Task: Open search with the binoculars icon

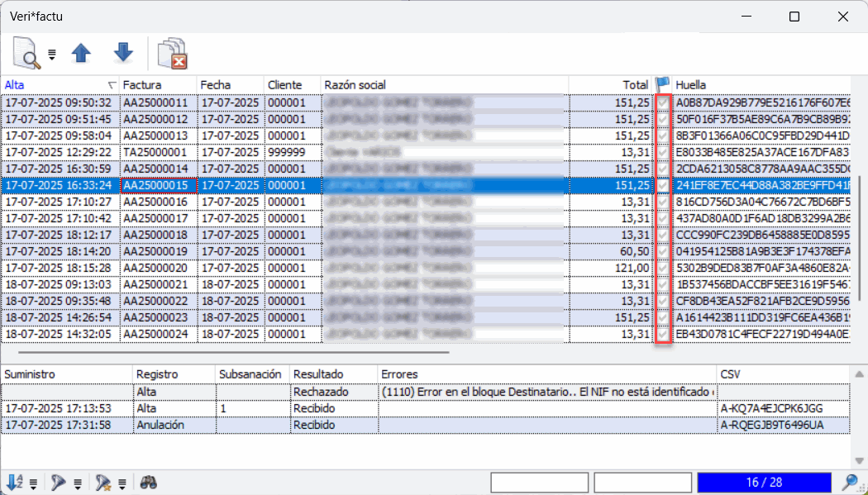Action: pyautogui.click(x=148, y=483)
